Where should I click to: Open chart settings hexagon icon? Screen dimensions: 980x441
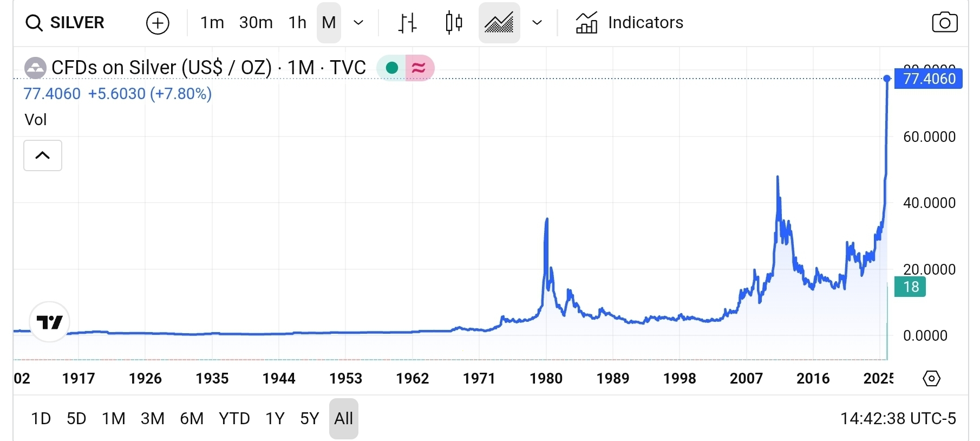click(931, 378)
